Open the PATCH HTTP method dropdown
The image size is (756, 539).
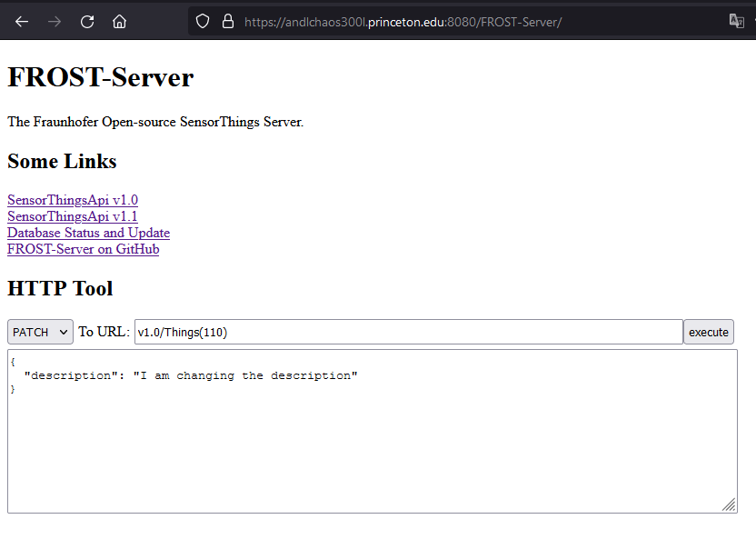tap(40, 332)
